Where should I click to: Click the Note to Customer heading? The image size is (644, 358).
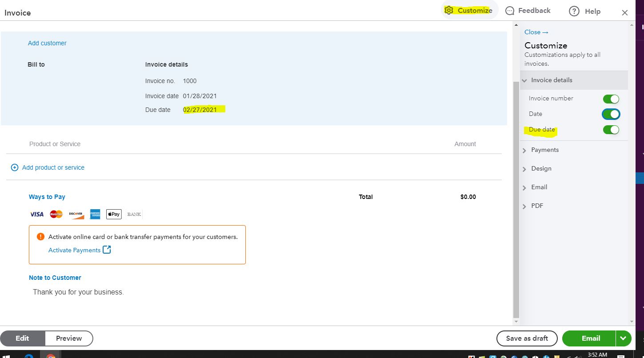pos(55,278)
